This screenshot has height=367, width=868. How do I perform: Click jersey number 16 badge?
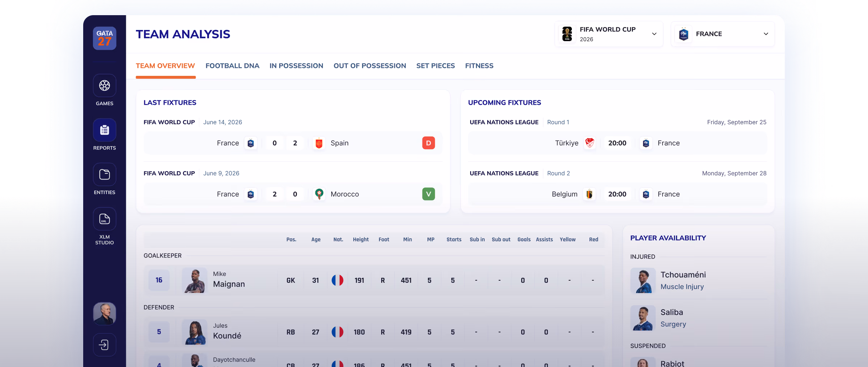pos(159,280)
